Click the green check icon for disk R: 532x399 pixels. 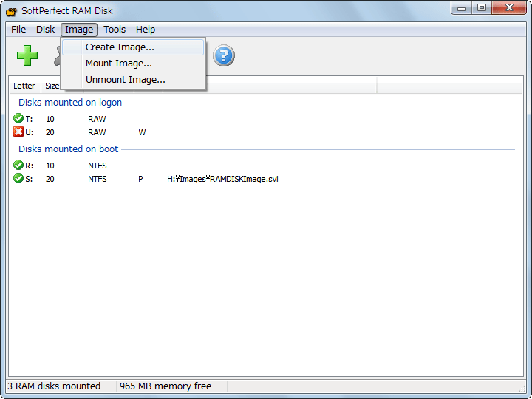tap(18, 165)
